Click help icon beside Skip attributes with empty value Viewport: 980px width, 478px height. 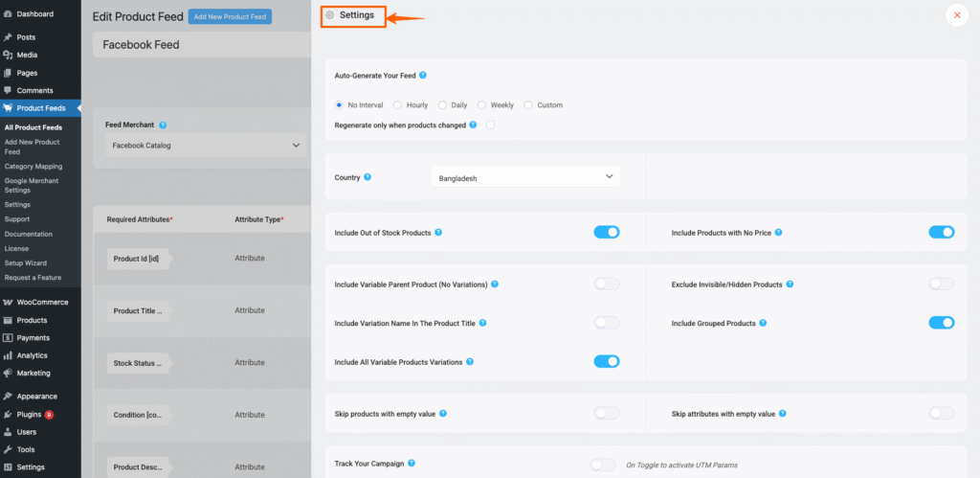[x=782, y=414]
